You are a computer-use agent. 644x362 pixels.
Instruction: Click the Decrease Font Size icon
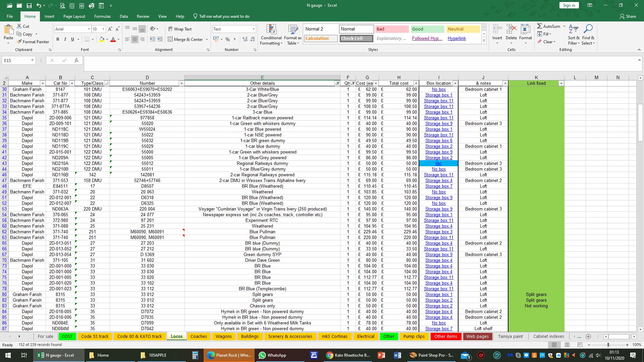(117, 29)
